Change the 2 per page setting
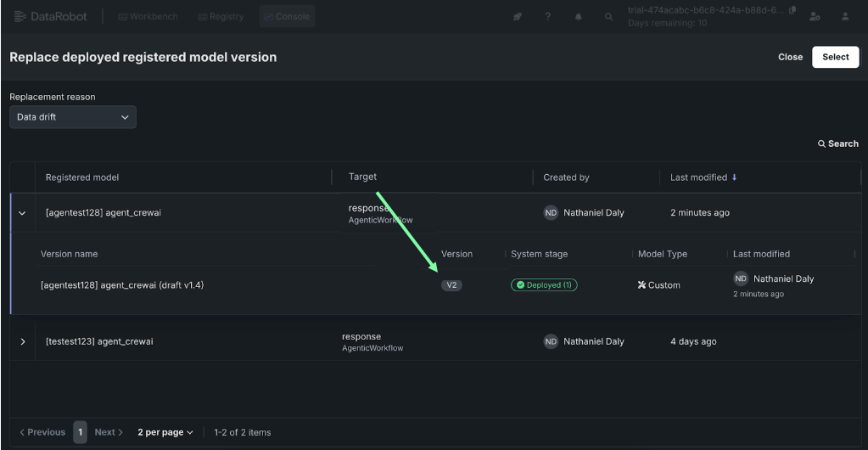Screen dimensions: 868x450 [165, 432]
